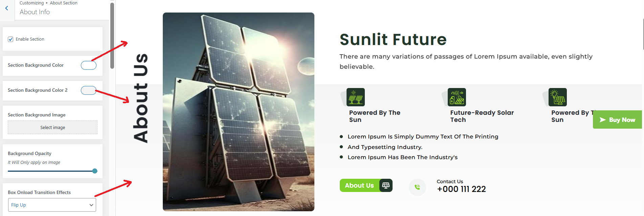Click the solar panel icon above Powered By The Sun
Image resolution: width=644 pixels, height=216 pixels.
tap(355, 97)
